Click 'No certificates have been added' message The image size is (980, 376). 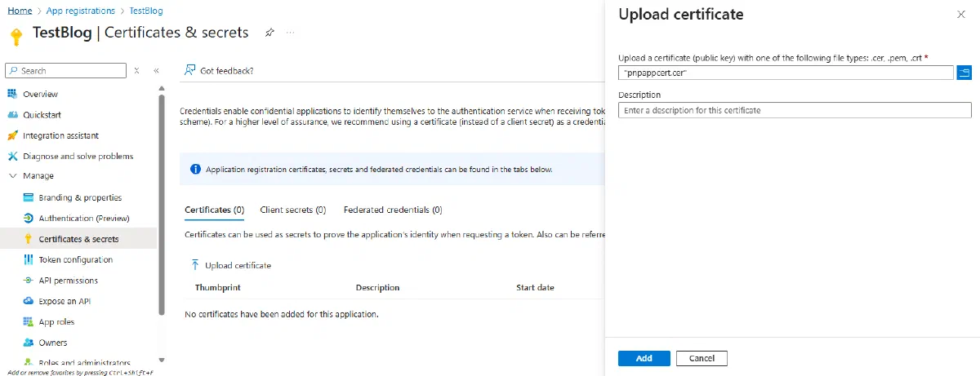(282, 314)
